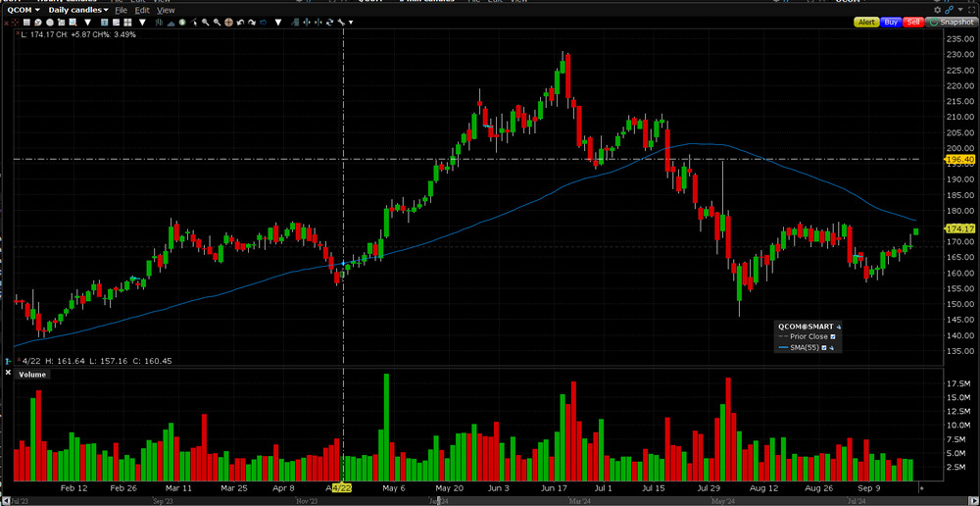Click the wrench configuration icon
Viewport: 980px width, 506px height.
pyautogui.click(x=341, y=22)
